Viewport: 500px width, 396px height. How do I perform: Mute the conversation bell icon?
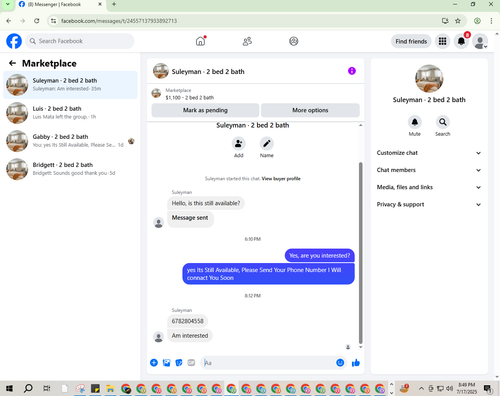pyautogui.click(x=415, y=122)
